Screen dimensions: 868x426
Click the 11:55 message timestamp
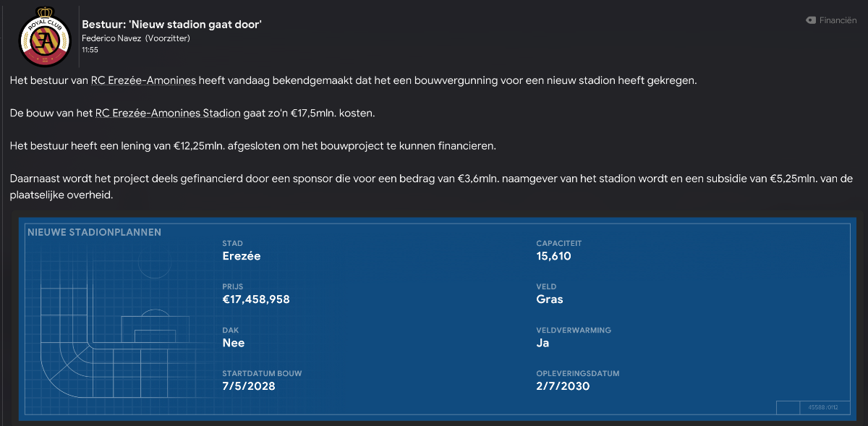(x=90, y=50)
